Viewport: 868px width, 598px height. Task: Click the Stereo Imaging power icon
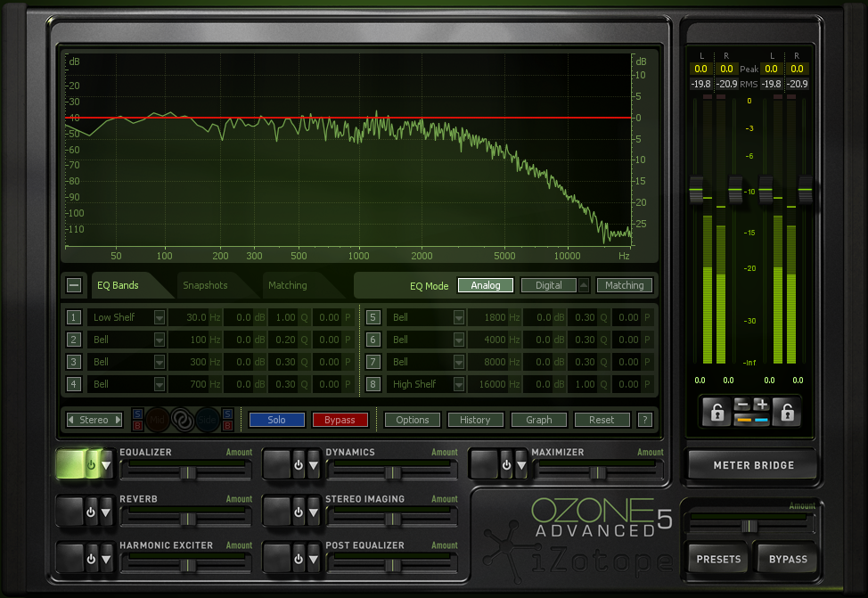click(299, 512)
